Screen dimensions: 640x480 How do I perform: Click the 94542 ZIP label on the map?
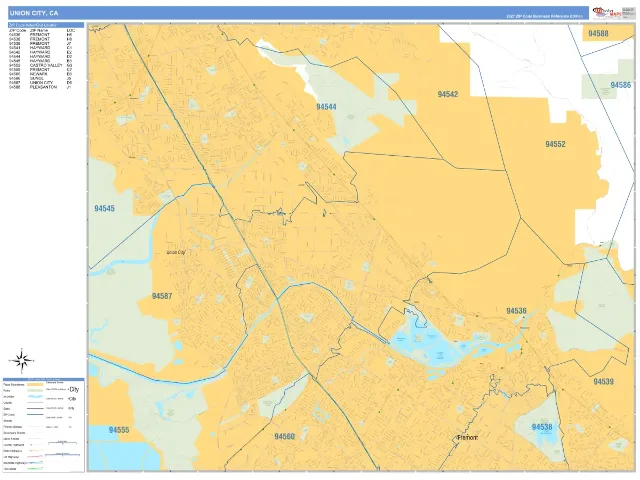click(x=447, y=94)
